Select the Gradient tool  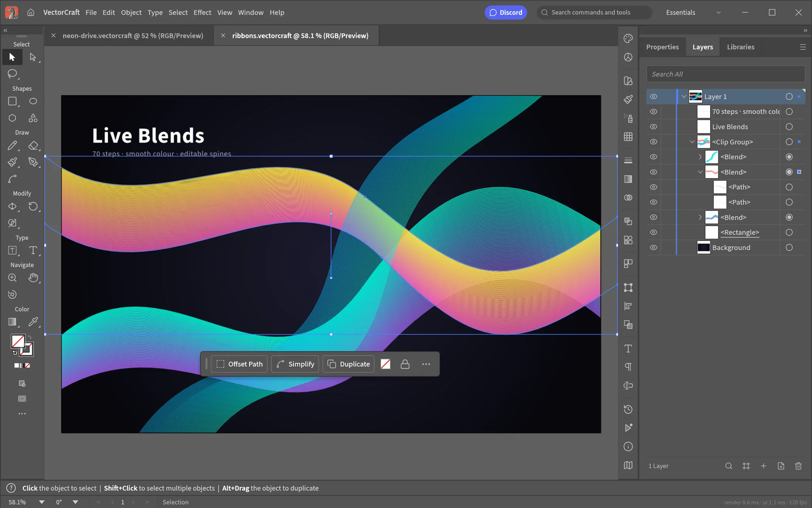[x=12, y=322]
